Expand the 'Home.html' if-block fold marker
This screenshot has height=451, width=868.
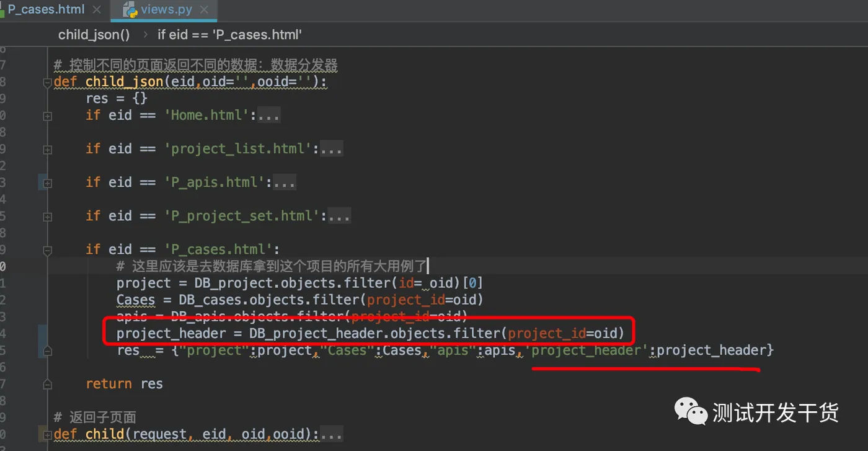pyautogui.click(x=47, y=116)
